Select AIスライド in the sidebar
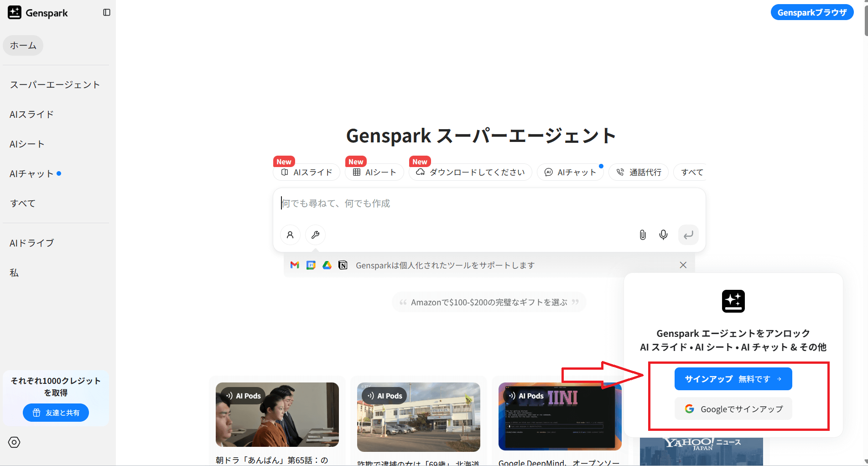This screenshot has width=868, height=466. 32,115
